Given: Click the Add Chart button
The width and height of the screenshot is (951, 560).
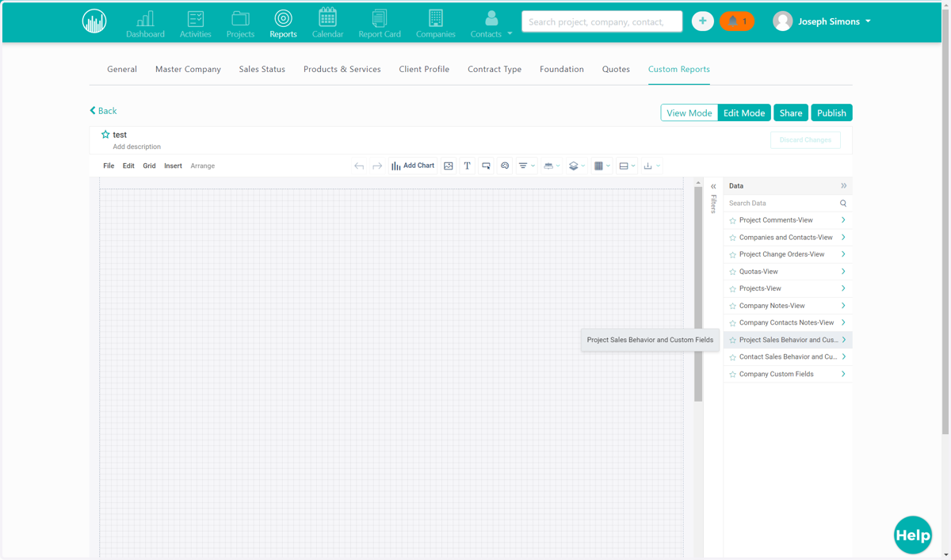Looking at the screenshot, I should pos(413,166).
